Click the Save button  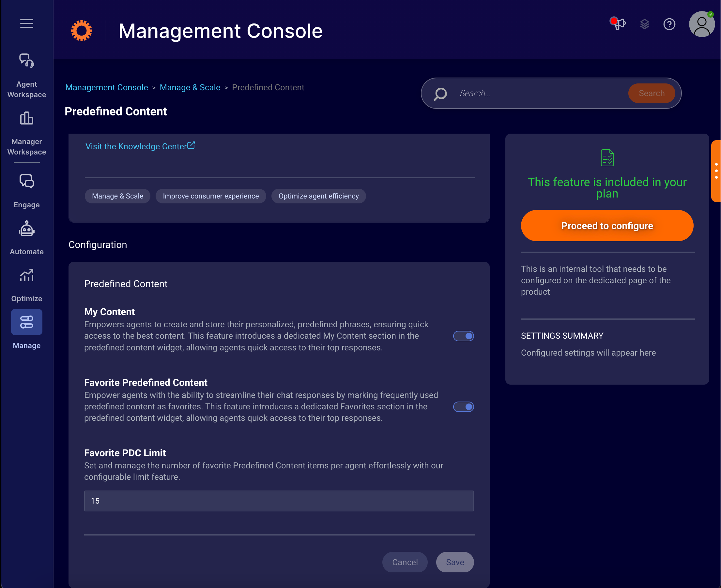coord(454,562)
